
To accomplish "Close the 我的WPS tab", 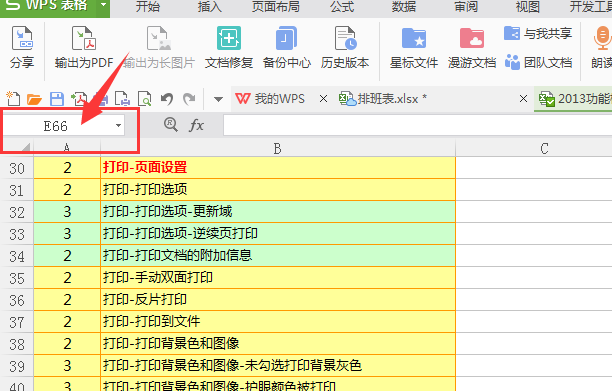I will 323,99.
